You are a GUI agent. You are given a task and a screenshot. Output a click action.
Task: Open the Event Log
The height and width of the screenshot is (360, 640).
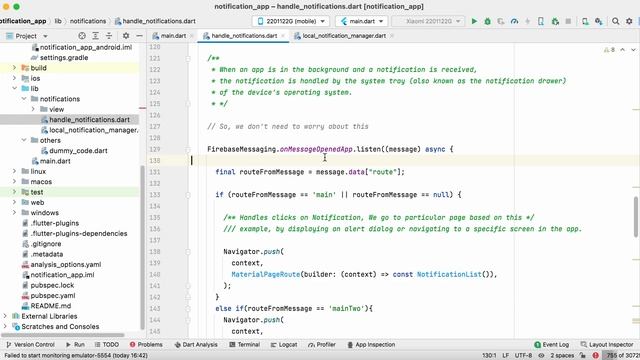click(x=551, y=344)
